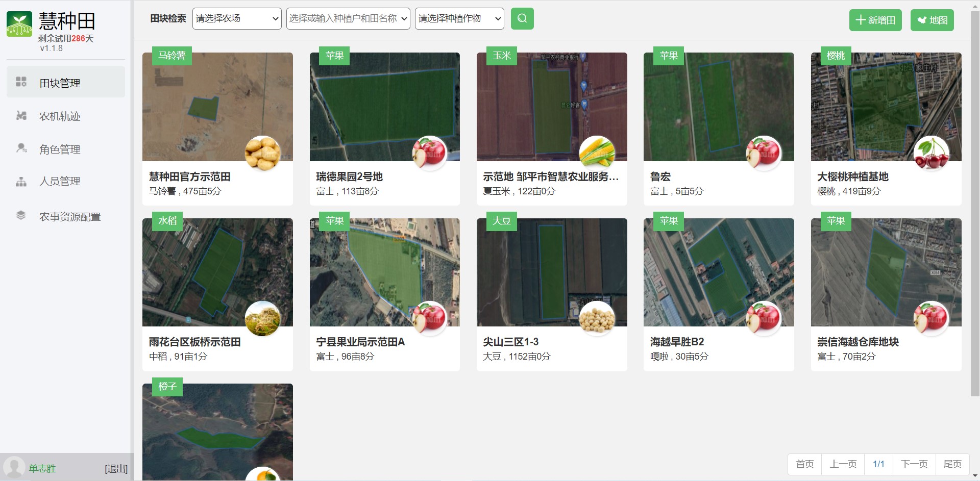The width and height of the screenshot is (980, 481).
Task: Open 农机轨迹 in the sidebar
Action: [60, 116]
